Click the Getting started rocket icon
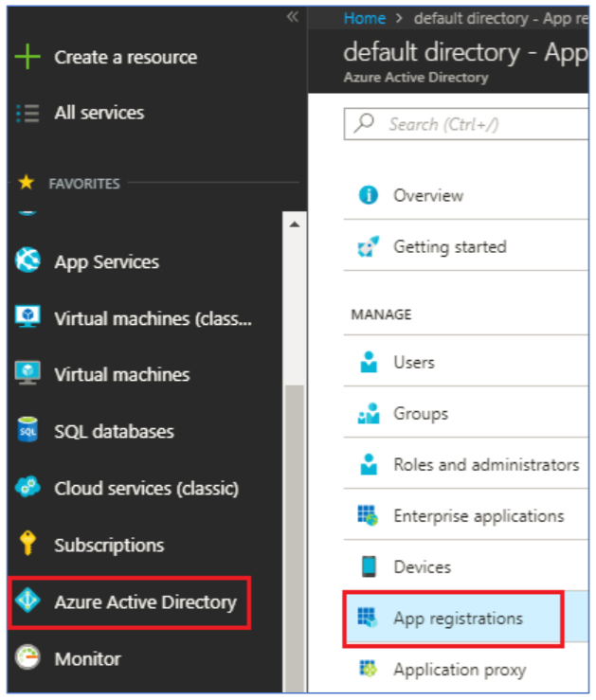The image size is (596, 700). [369, 246]
